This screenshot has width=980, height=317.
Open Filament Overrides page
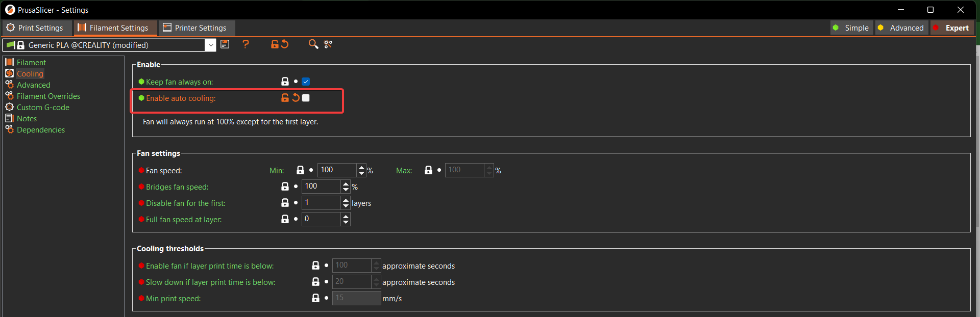pyautogui.click(x=48, y=96)
